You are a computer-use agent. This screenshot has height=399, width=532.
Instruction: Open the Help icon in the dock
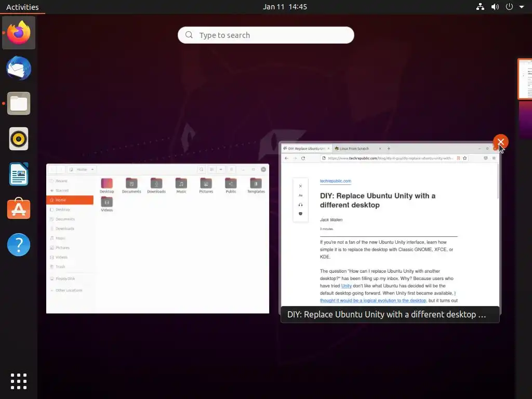coord(19,245)
